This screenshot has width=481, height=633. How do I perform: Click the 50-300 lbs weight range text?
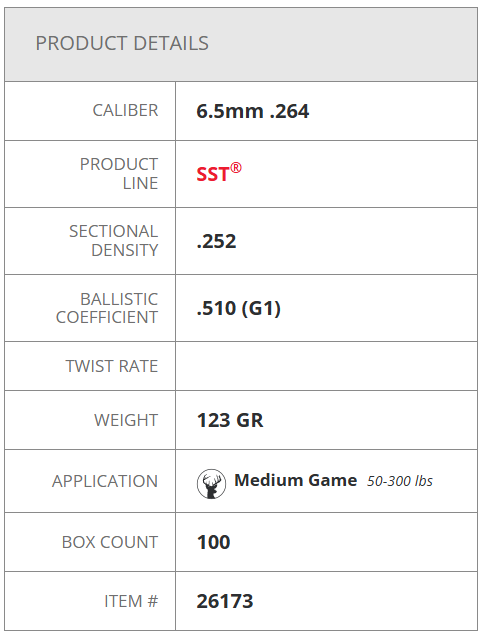coord(400,481)
